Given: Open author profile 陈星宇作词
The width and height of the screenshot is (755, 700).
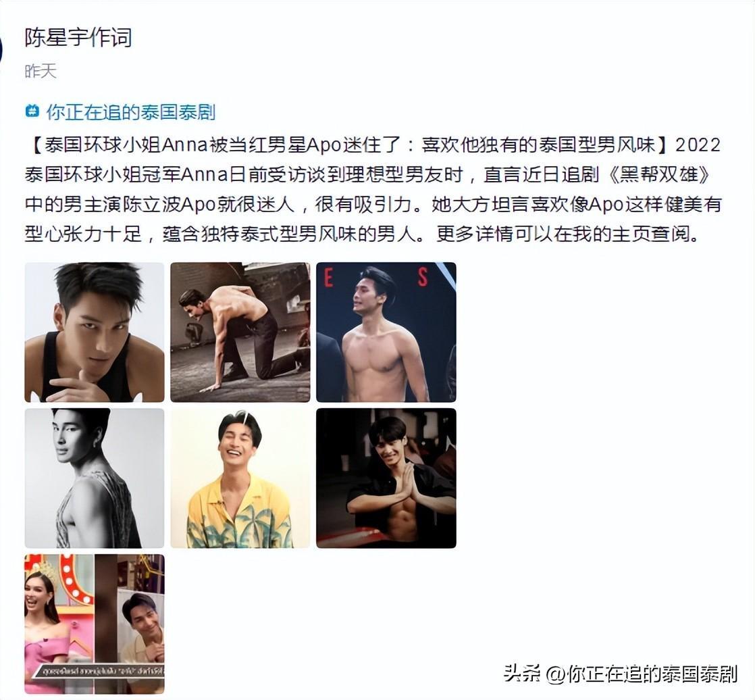Looking at the screenshot, I should pos(78,38).
